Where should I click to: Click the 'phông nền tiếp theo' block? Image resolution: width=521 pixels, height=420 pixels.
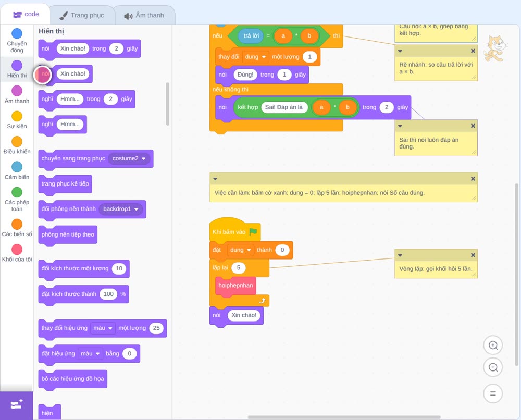coord(68,234)
